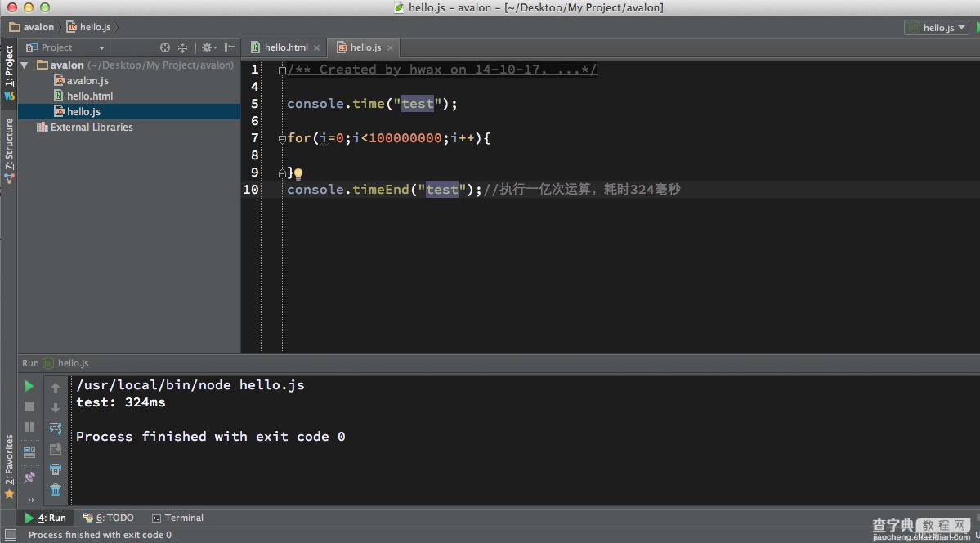980x543 pixels.
Task: Click line number 10 in the gutter
Action: tap(251, 190)
